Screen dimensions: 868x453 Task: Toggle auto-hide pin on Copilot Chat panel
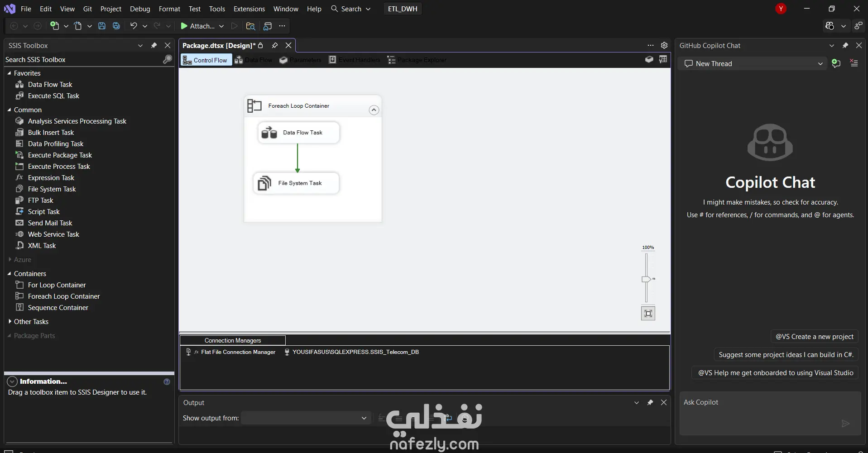tap(845, 45)
